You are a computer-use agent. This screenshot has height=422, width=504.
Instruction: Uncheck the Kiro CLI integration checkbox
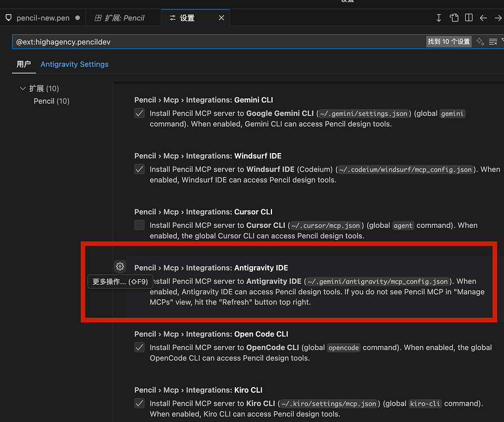coord(139,403)
